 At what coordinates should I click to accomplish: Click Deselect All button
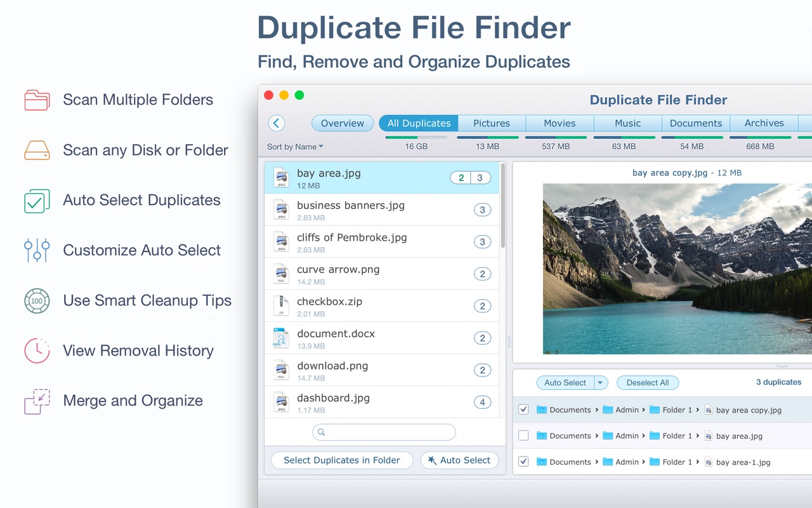tap(648, 383)
